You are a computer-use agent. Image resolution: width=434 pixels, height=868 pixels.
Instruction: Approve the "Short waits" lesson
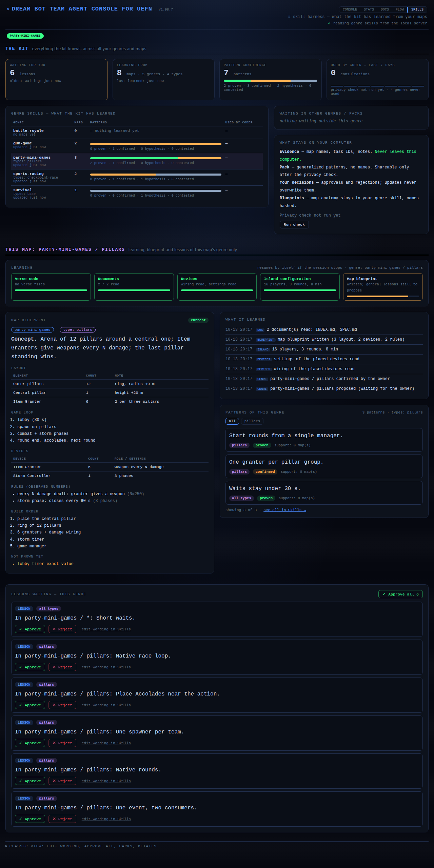coord(30,629)
